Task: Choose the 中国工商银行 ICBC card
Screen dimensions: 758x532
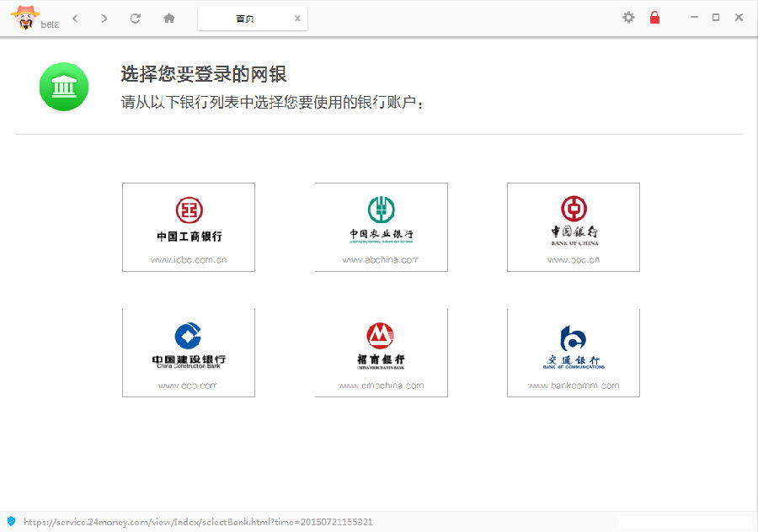Action: 189,227
